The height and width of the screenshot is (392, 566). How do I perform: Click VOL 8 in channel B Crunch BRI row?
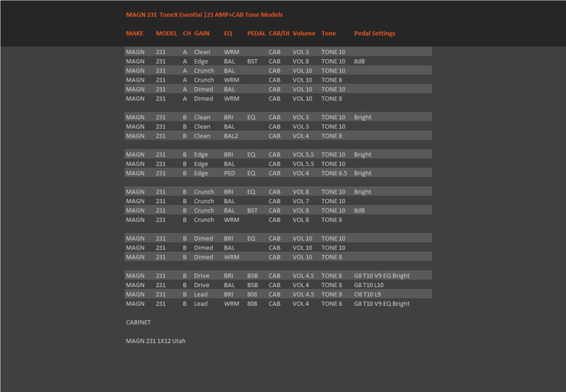click(x=301, y=192)
